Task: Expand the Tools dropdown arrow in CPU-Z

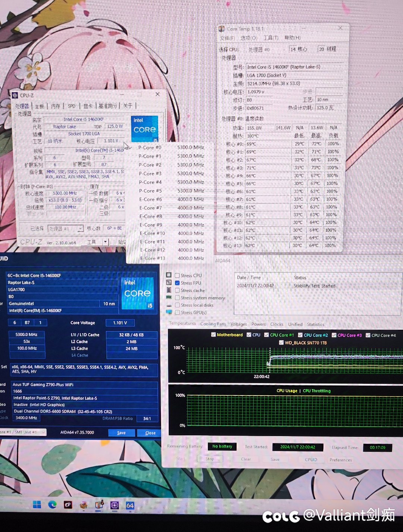Action: click(106, 242)
